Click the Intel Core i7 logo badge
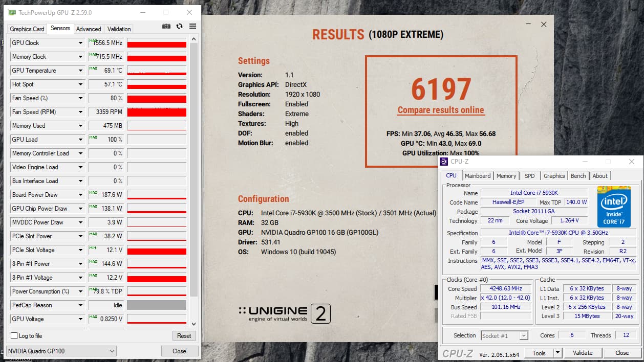The height and width of the screenshot is (362, 644). 614,207
